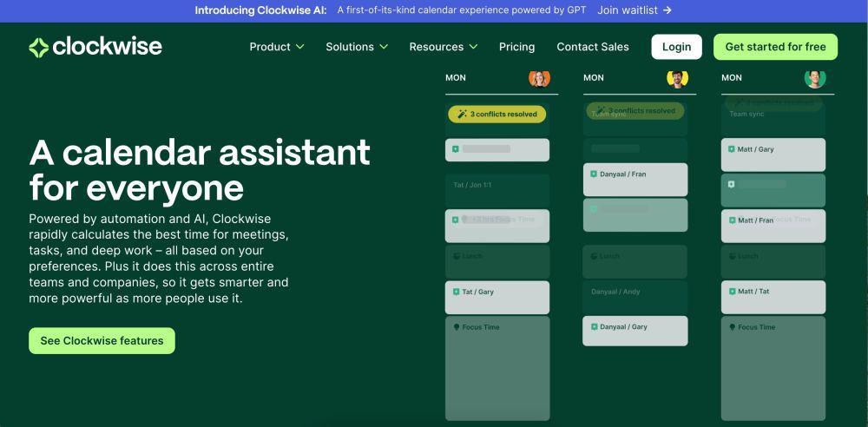
Task: Click the 3 conflicts resolved badge
Action: point(497,114)
